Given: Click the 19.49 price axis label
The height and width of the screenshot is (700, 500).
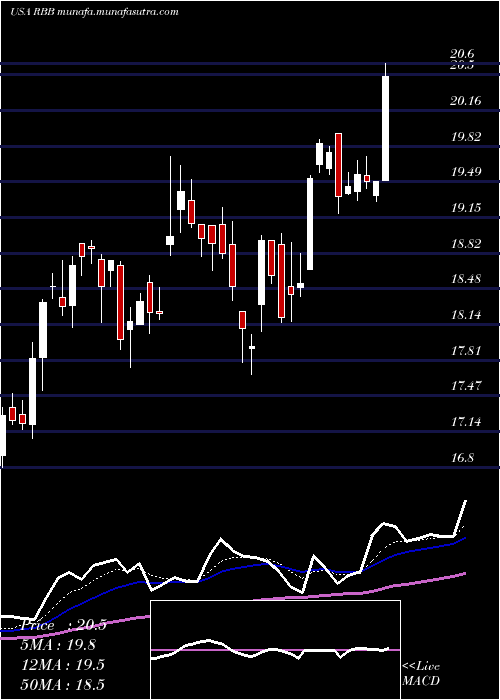Looking at the screenshot, I should [x=466, y=172].
